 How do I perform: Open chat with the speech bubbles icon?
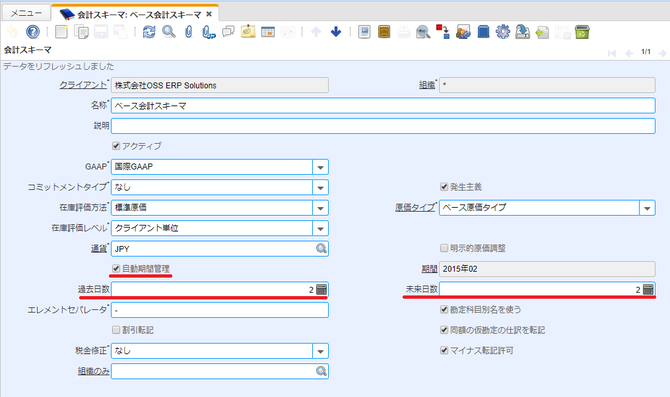[x=229, y=32]
